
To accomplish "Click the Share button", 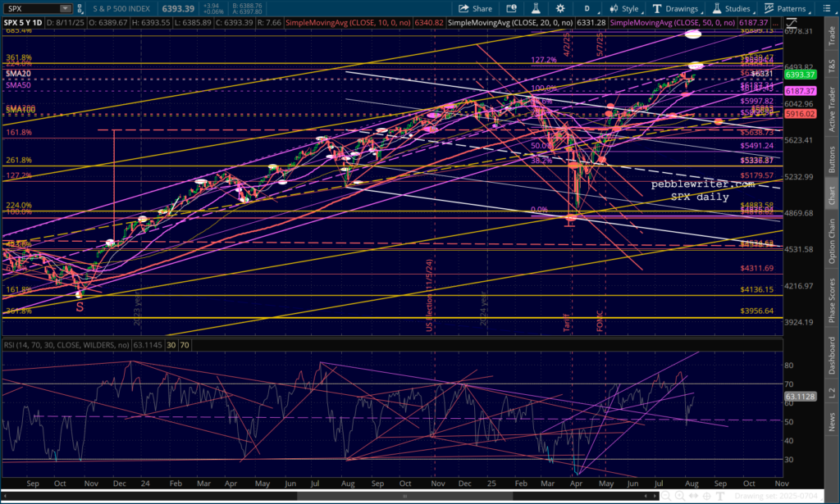I will 476,8.
